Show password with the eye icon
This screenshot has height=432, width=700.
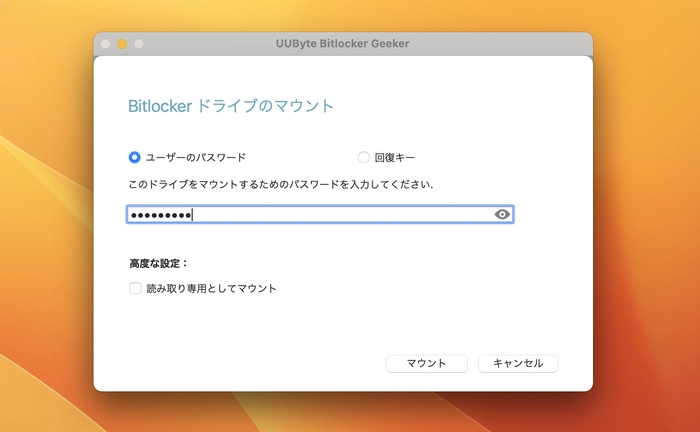click(x=502, y=215)
